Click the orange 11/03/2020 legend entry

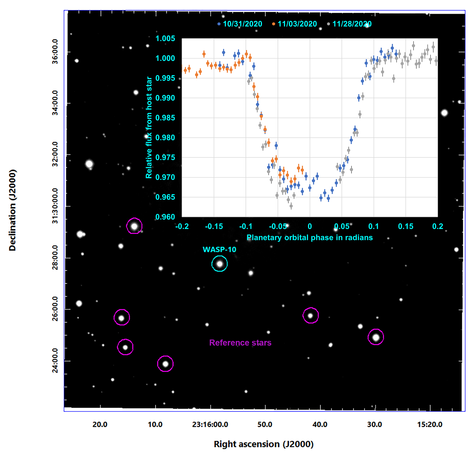tap(297, 24)
